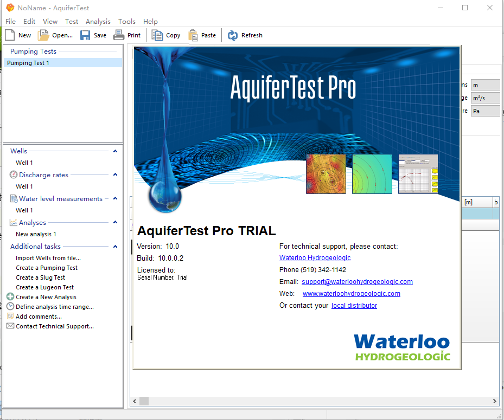Click Import Wells from file...
Viewport: 504px width, 420px height.
[48, 258]
